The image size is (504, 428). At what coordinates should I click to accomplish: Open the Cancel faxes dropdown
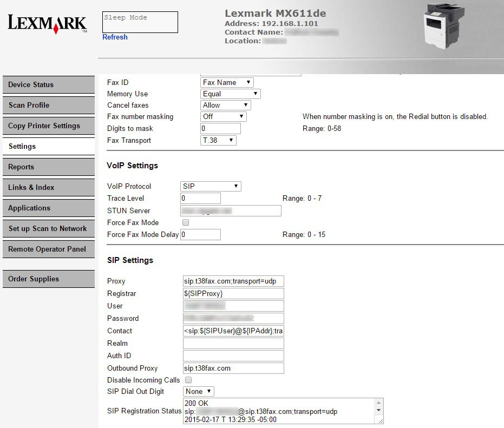click(x=225, y=105)
